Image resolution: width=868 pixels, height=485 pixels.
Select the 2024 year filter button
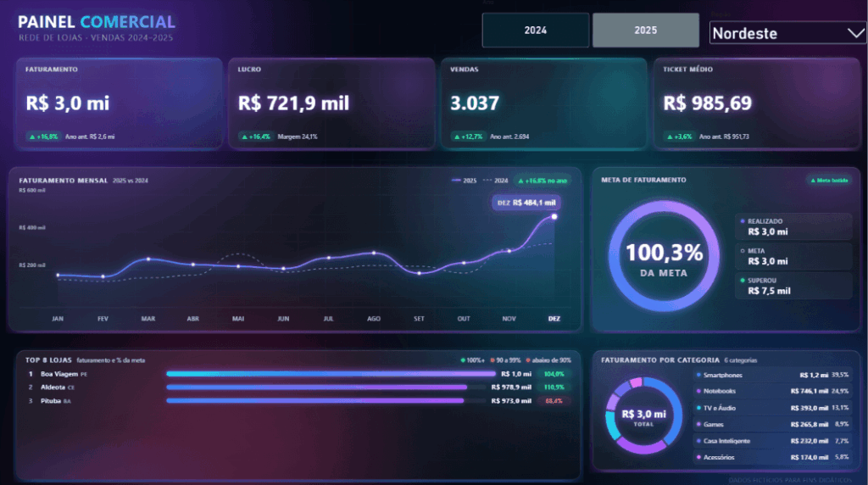(536, 31)
